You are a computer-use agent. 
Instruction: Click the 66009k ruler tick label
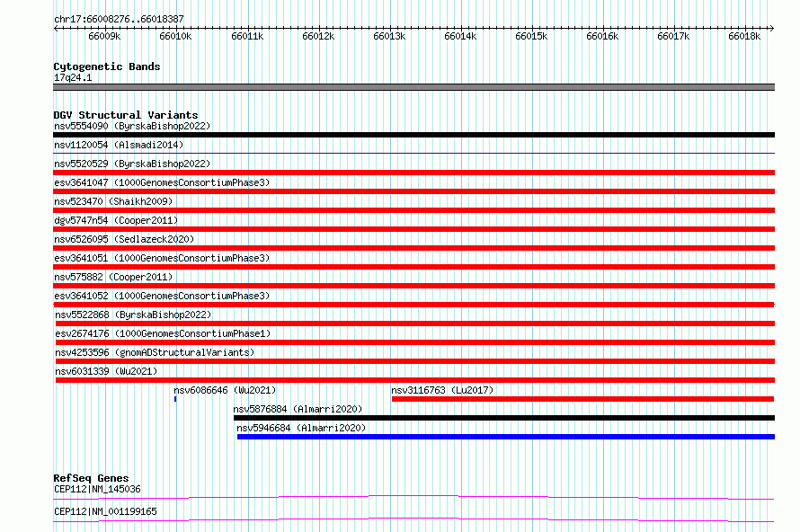coord(104,36)
